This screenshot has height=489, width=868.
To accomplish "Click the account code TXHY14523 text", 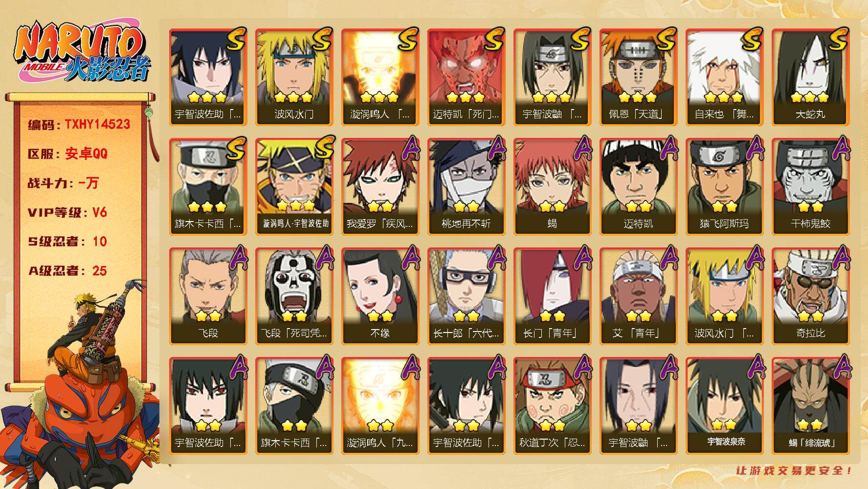I will click(x=97, y=124).
